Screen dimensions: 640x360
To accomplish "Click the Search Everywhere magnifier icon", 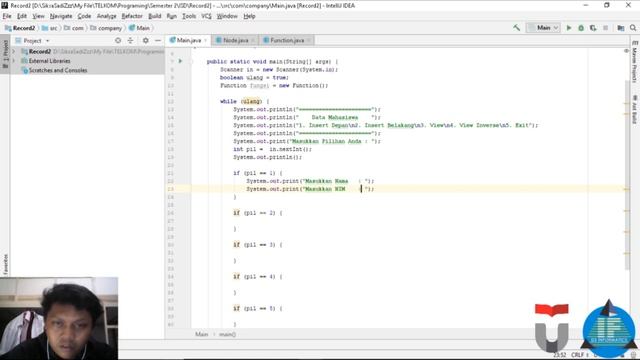I will (633, 28).
